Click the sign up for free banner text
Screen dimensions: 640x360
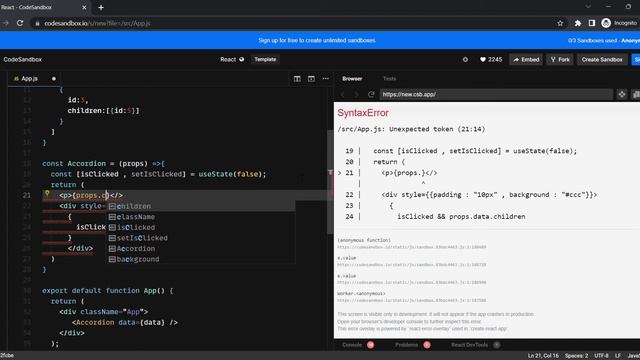(317, 40)
